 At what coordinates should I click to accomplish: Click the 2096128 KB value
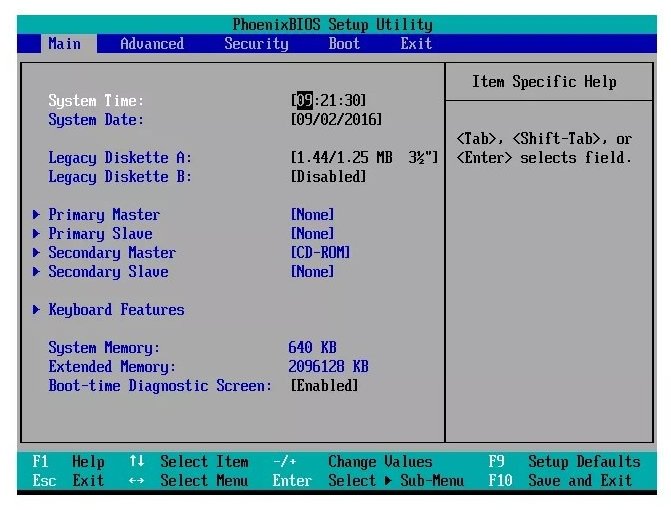328,366
